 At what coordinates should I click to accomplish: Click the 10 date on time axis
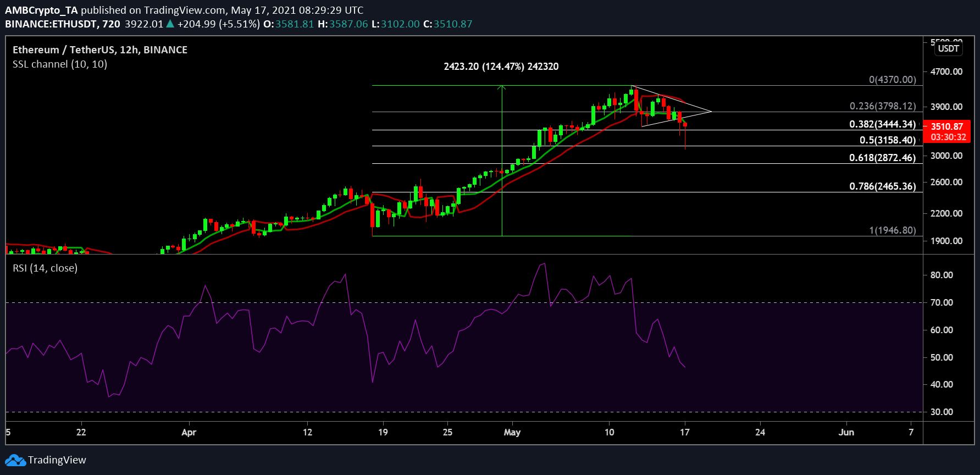pyautogui.click(x=610, y=432)
